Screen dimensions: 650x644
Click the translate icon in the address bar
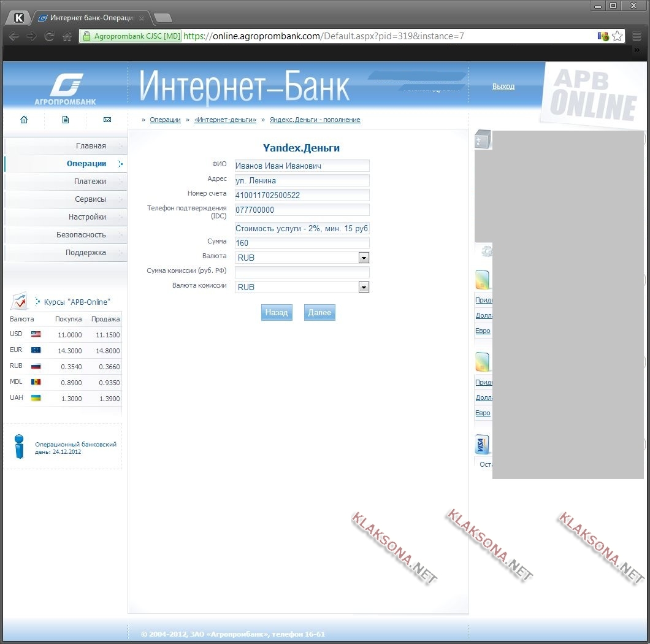tap(603, 36)
